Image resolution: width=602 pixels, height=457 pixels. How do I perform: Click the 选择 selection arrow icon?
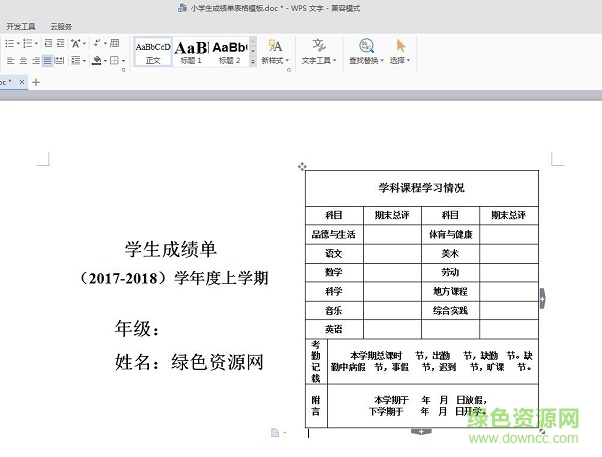pos(401,46)
